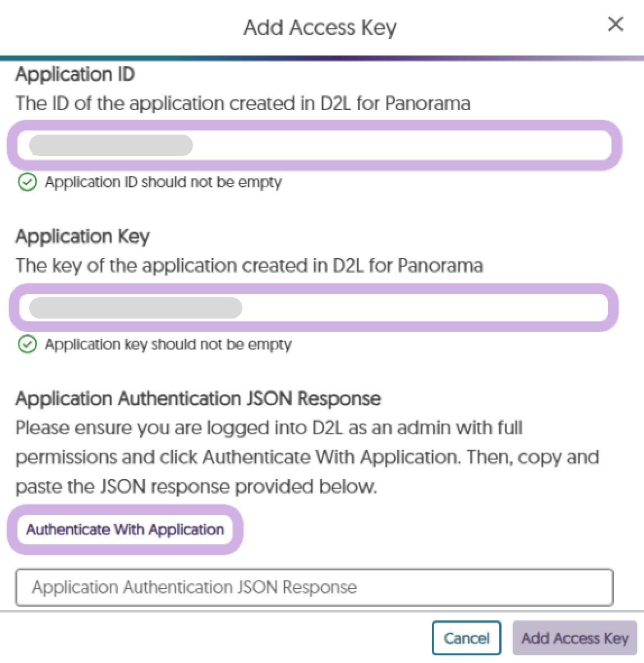Click the Application Authentication JSON Response text box
Screen dimensions: 644x663
(314, 587)
